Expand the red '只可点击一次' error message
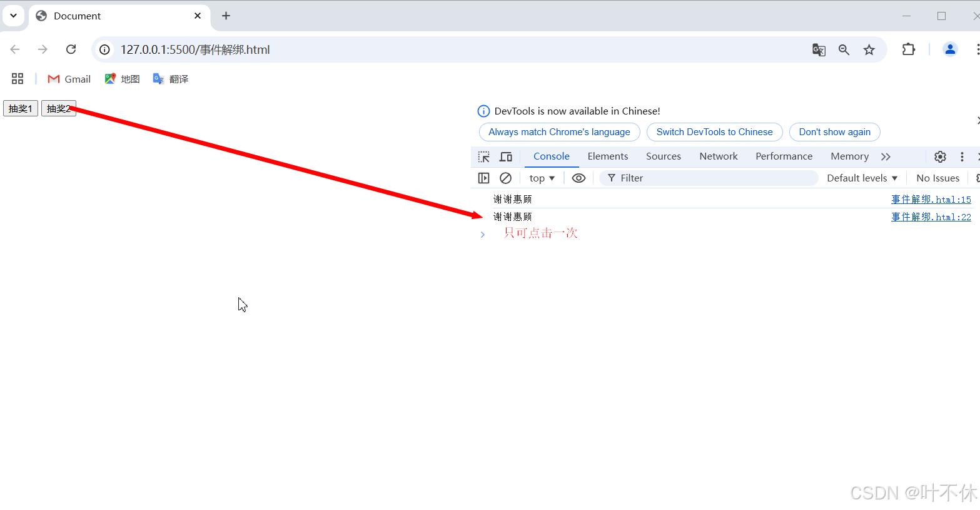This screenshot has width=980, height=510. (x=482, y=234)
